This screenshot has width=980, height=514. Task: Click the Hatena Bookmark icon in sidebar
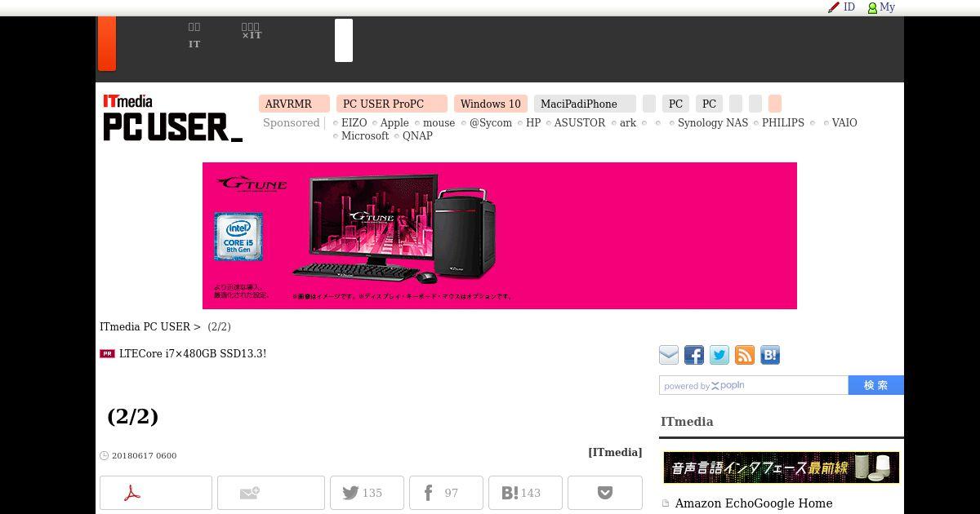770,355
